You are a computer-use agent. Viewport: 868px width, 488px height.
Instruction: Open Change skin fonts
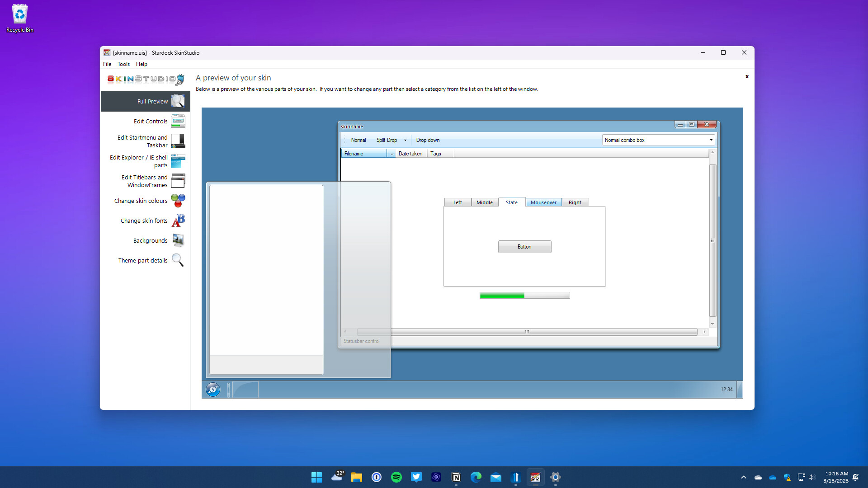pyautogui.click(x=178, y=220)
